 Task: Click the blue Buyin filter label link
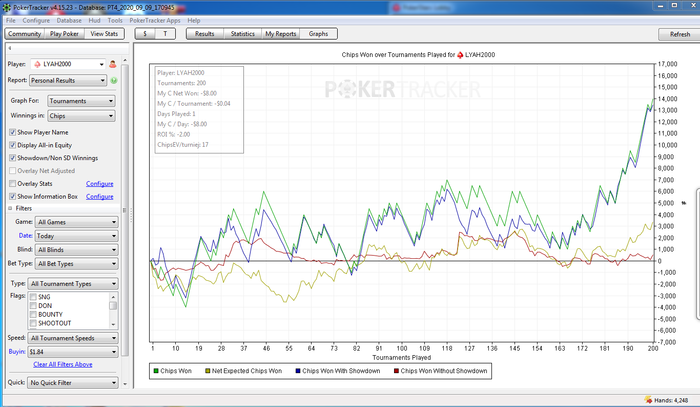[17, 352]
